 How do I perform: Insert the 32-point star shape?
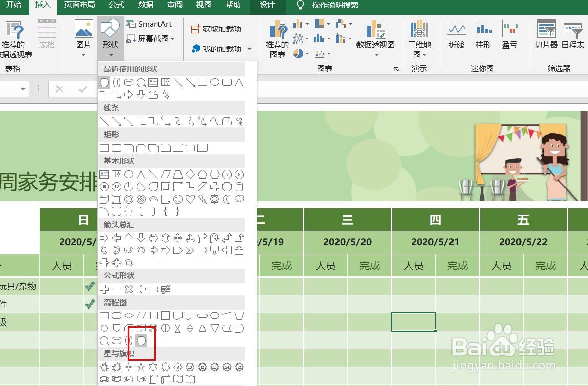[239, 367]
